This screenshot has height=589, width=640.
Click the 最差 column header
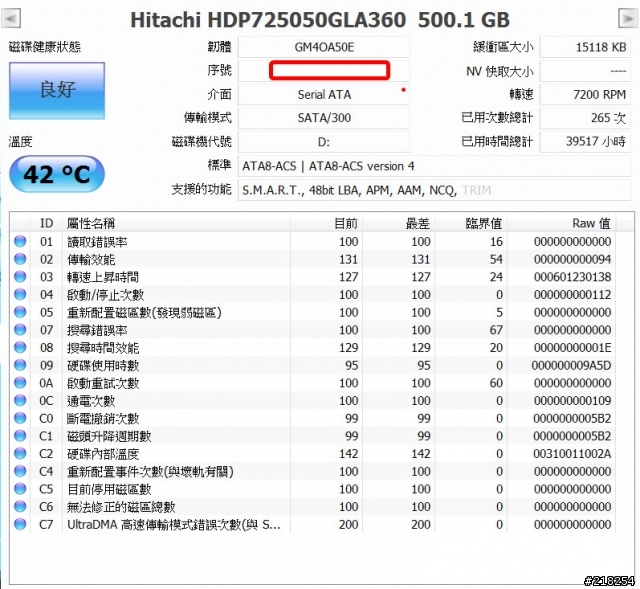click(398, 223)
